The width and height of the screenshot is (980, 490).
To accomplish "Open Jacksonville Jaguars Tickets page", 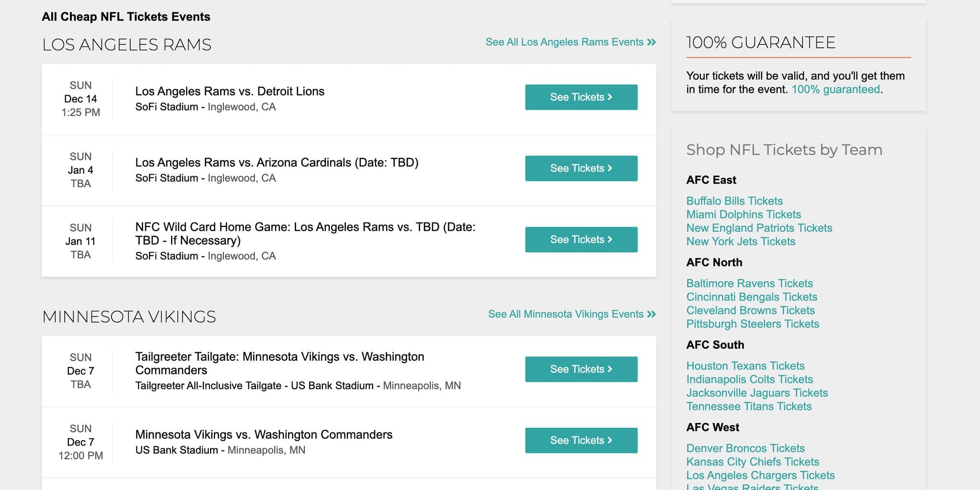I will (757, 393).
